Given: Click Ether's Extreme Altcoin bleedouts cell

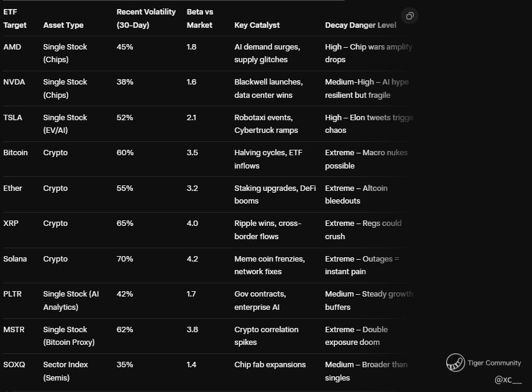Looking at the screenshot, I should point(356,194).
